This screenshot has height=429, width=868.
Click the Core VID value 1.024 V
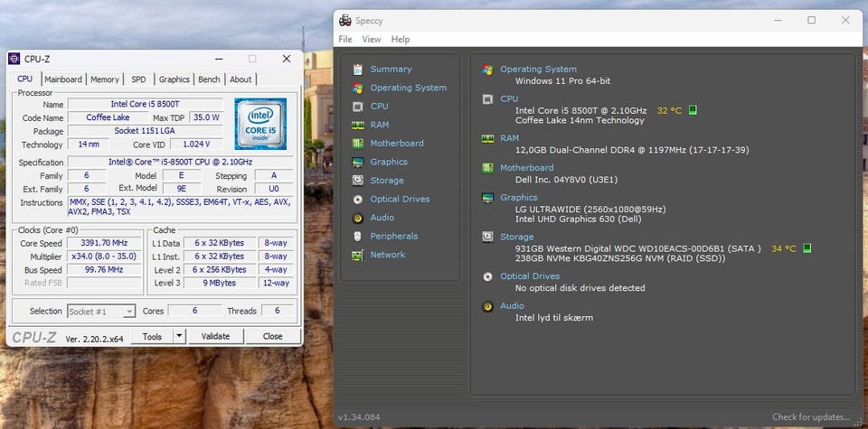click(x=196, y=145)
